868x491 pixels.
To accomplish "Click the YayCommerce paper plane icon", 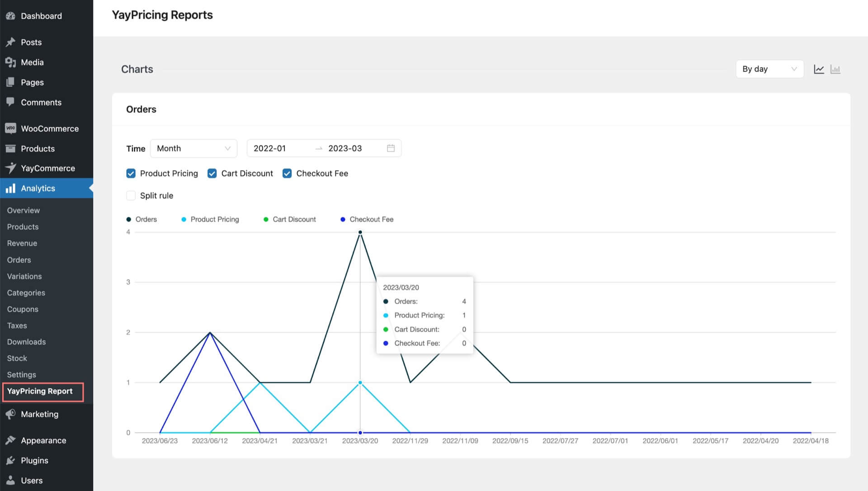I will pyautogui.click(x=10, y=168).
